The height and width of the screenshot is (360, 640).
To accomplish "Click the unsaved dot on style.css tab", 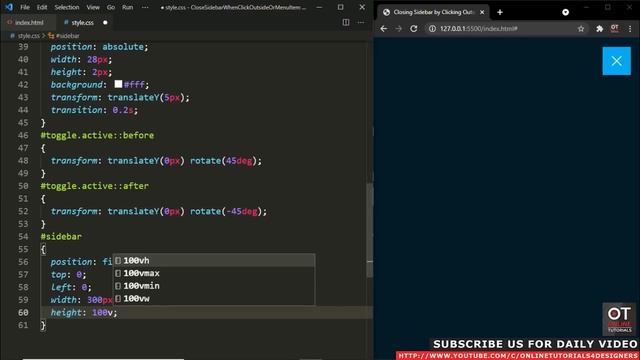I will [x=105, y=22].
